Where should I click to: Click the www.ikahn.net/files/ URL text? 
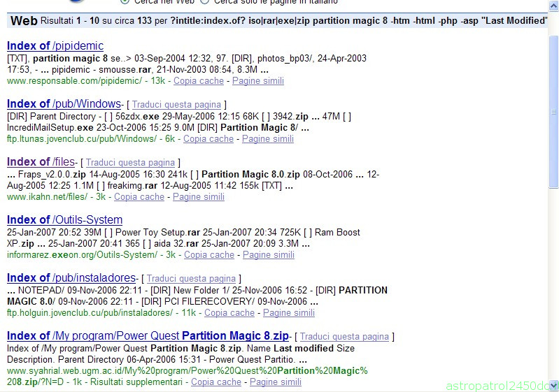click(47, 197)
